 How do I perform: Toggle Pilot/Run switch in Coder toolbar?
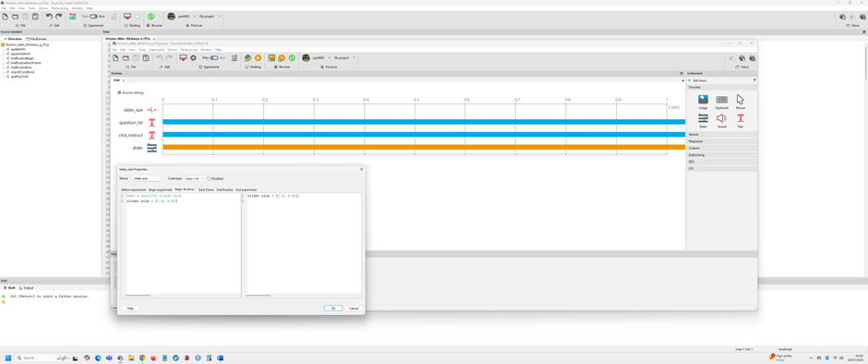[x=93, y=17]
